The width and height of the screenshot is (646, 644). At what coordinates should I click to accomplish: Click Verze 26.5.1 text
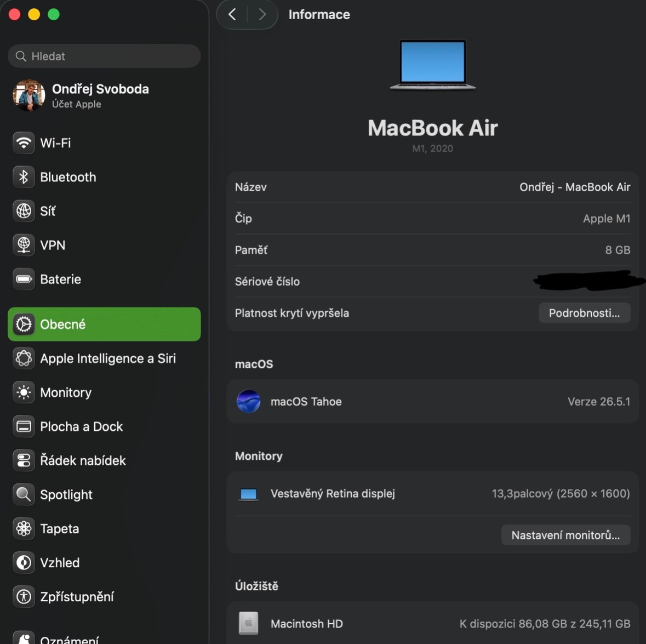pos(599,402)
